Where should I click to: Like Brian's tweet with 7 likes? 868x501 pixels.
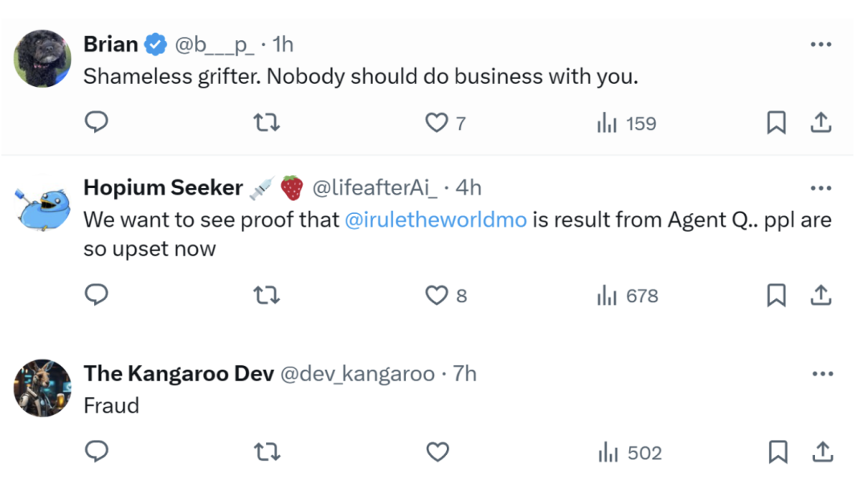(x=436, y=123)
